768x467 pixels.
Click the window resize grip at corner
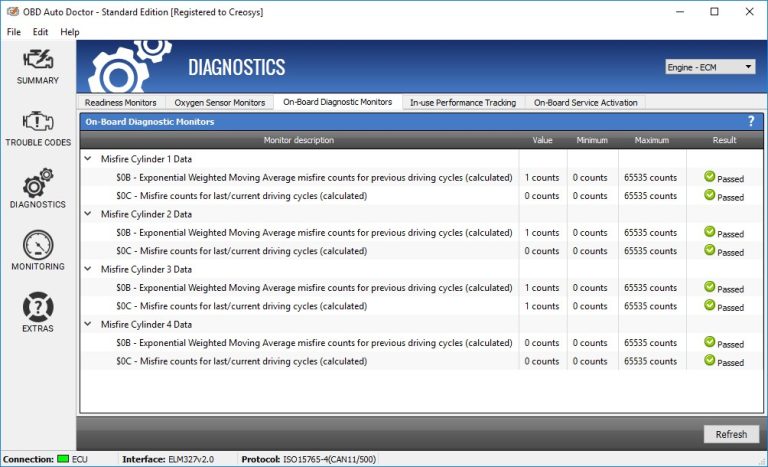(762, 461)
